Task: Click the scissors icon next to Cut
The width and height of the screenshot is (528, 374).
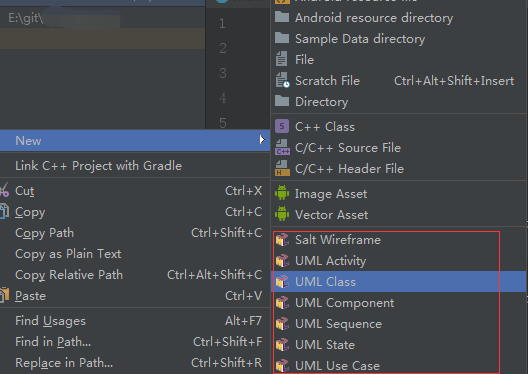Action: pyautogui.click(x=4, y=191)
